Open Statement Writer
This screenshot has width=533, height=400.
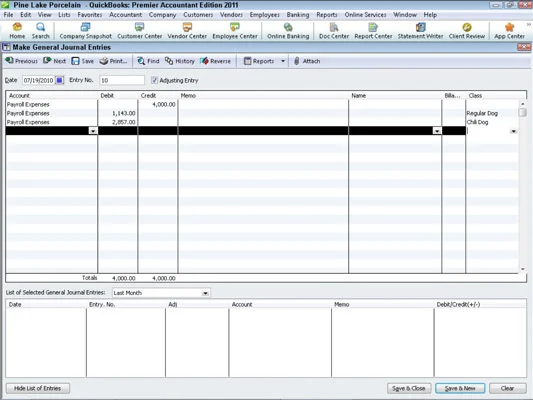coord(420,31)
